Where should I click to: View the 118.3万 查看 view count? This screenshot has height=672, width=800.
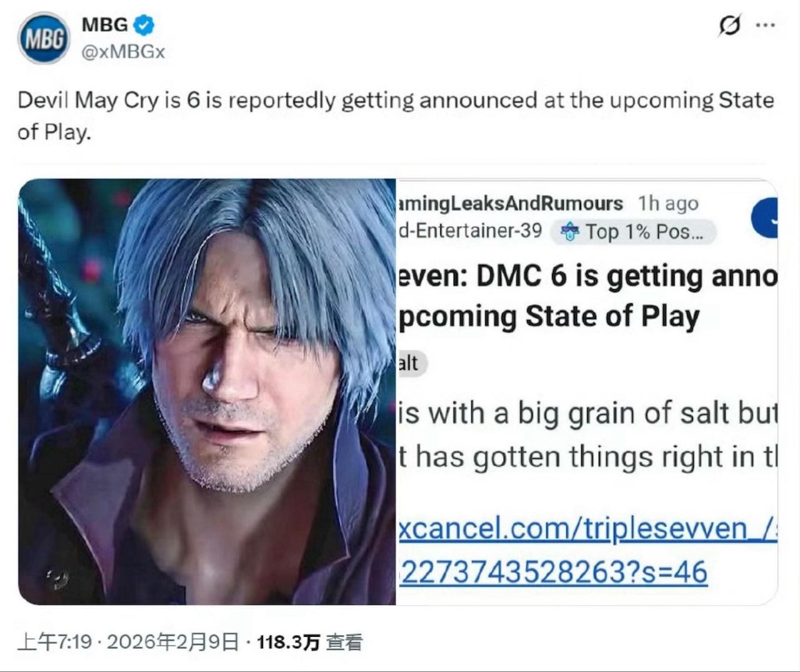[309, 642]
